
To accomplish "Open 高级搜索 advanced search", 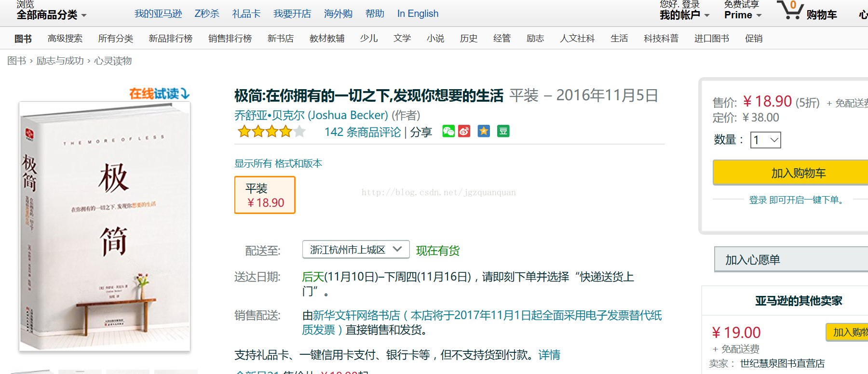I will tap(65, 39).
